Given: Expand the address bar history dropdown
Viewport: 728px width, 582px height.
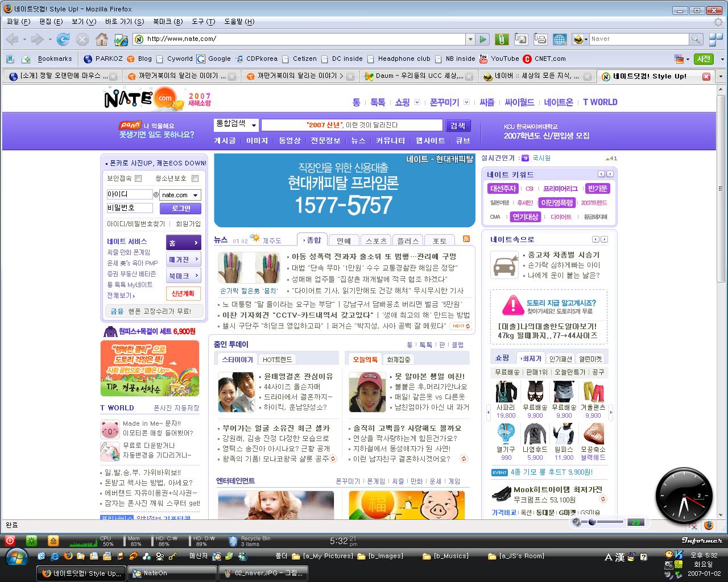Looking at the screenshot, I should point(470,39).
